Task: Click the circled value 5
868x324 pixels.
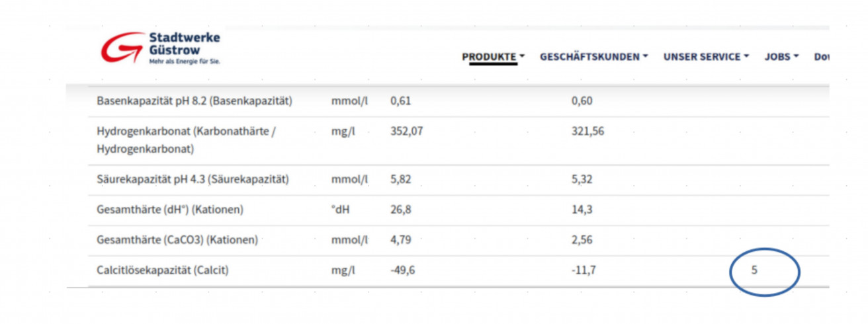Action: point(755,270)
